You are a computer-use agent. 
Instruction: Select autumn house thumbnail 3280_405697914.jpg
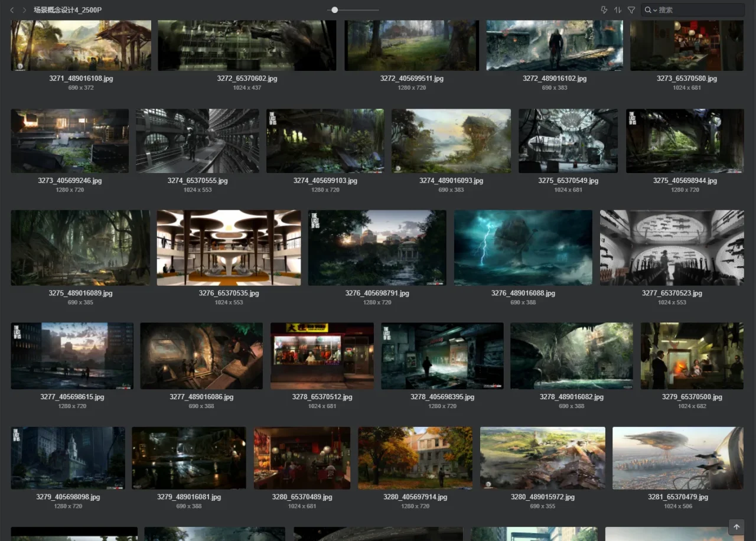pos(415,458)
